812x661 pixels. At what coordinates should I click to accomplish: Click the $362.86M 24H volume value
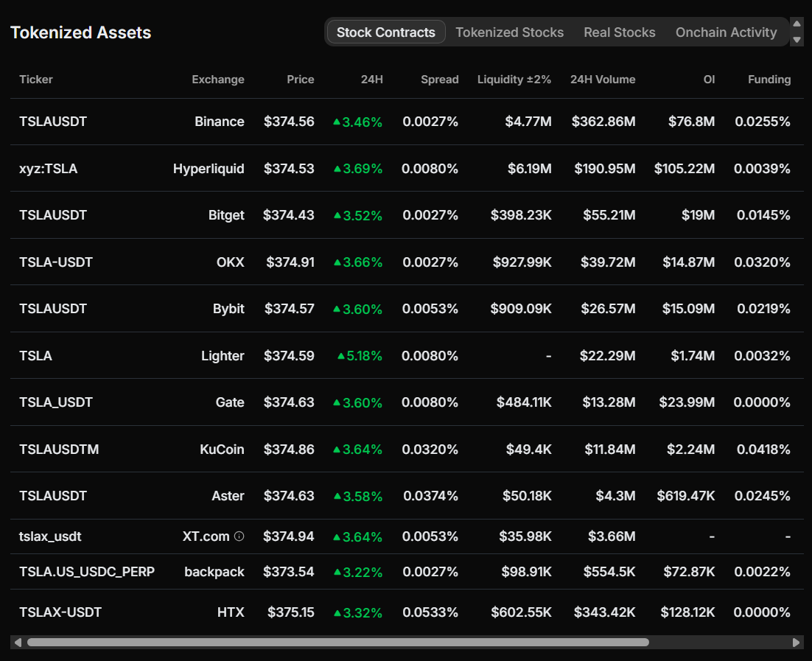click(x=603, y=122)
